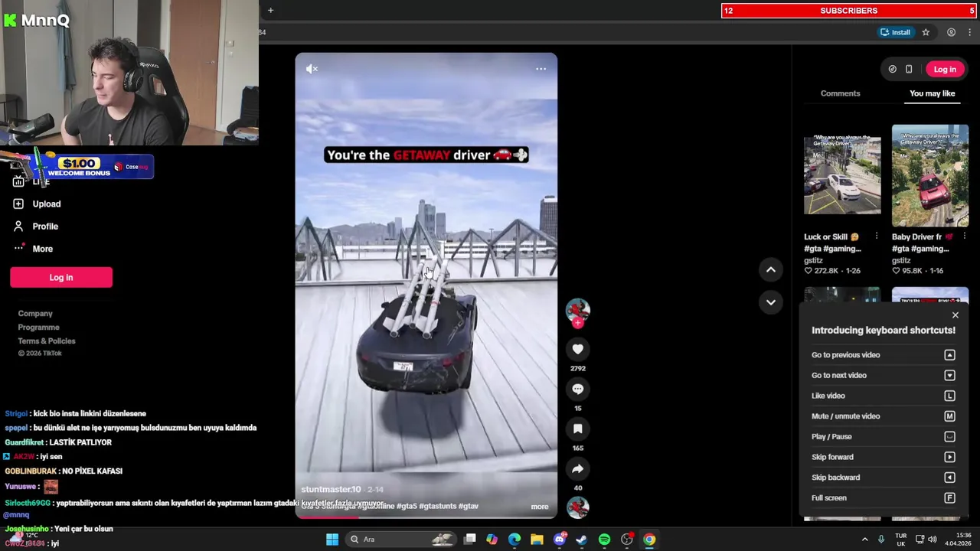Show hidden system tray icons chevron
The width and height of the screenshot is (980, 551).
864,540
